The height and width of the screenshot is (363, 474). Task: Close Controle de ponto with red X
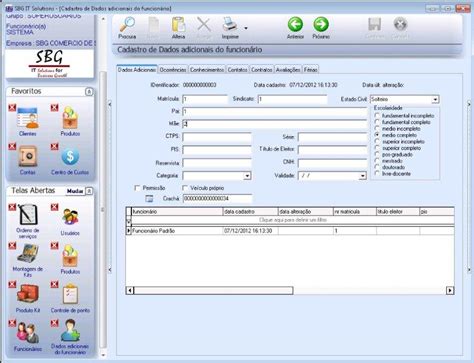click(x=54, y=284)
